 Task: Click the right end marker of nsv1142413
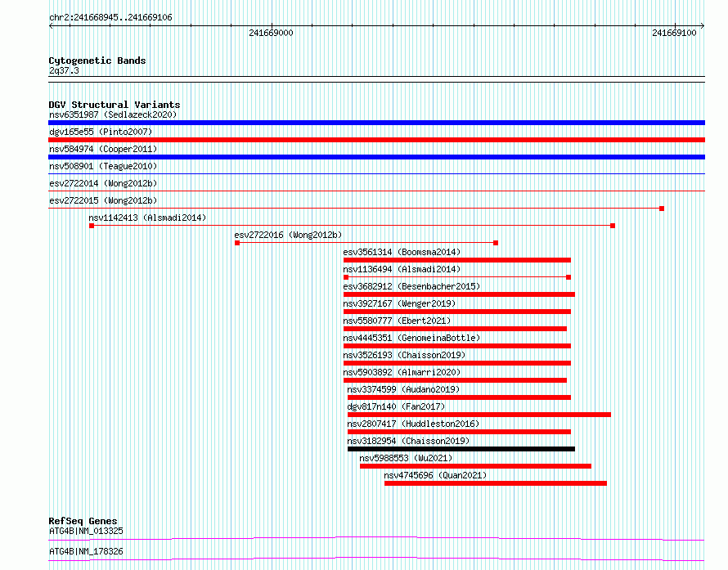tap(613, 226)
